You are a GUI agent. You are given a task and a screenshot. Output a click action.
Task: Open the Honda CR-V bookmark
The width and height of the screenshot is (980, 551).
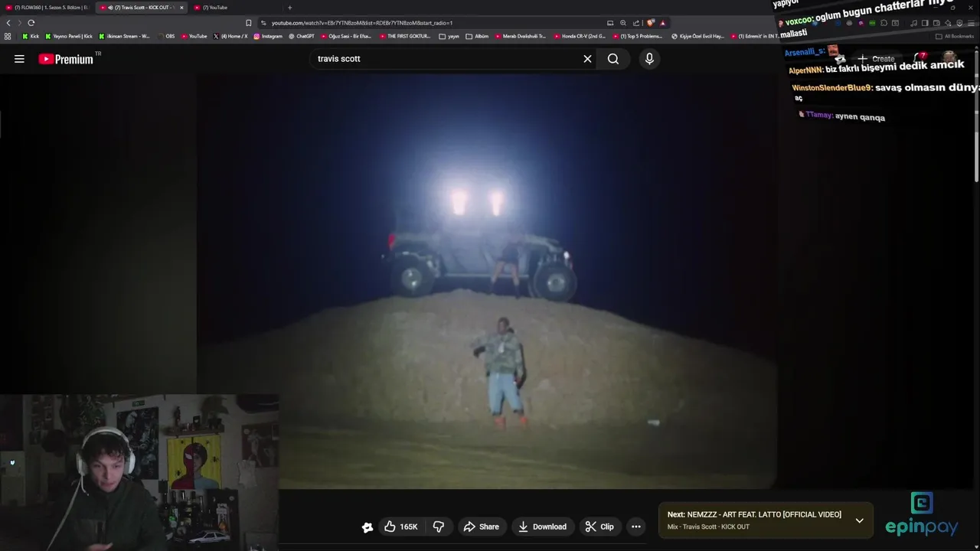580,36
